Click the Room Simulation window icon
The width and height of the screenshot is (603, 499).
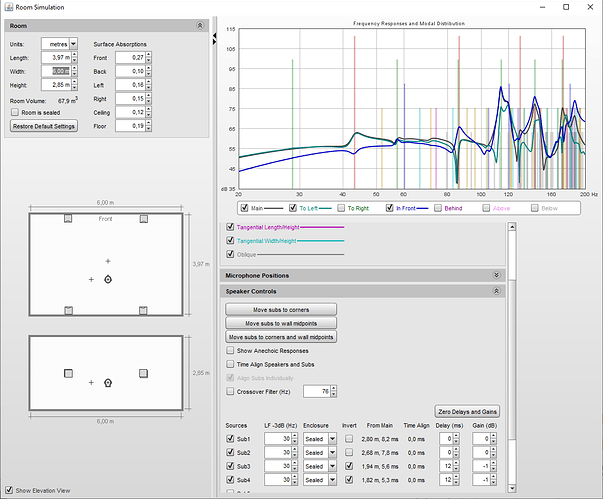(x=8, y=7)
